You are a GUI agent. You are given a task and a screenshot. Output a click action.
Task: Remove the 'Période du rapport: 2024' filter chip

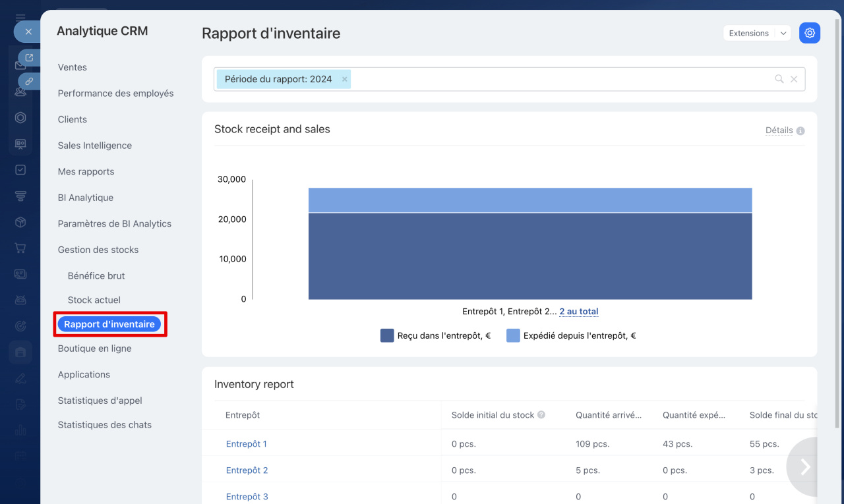coord(344,79)
